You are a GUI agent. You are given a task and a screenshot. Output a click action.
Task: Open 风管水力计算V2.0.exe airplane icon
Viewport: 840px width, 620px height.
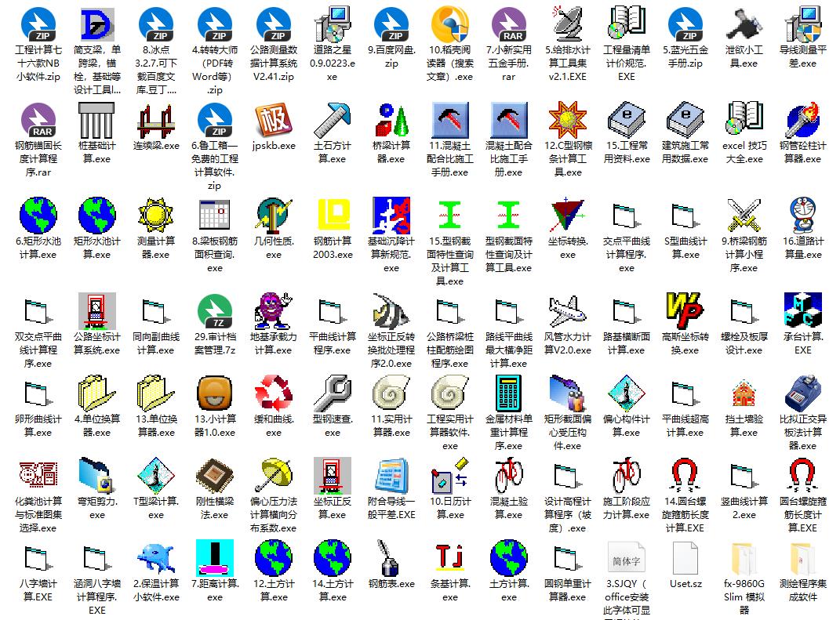click(x=568, y=311)
